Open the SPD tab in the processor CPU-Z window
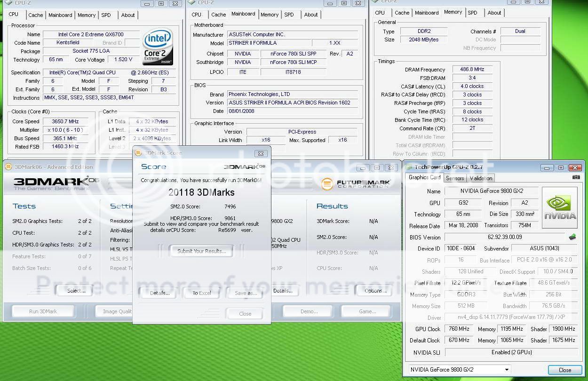This screenshot has width=588, height=381. point(106,15)
